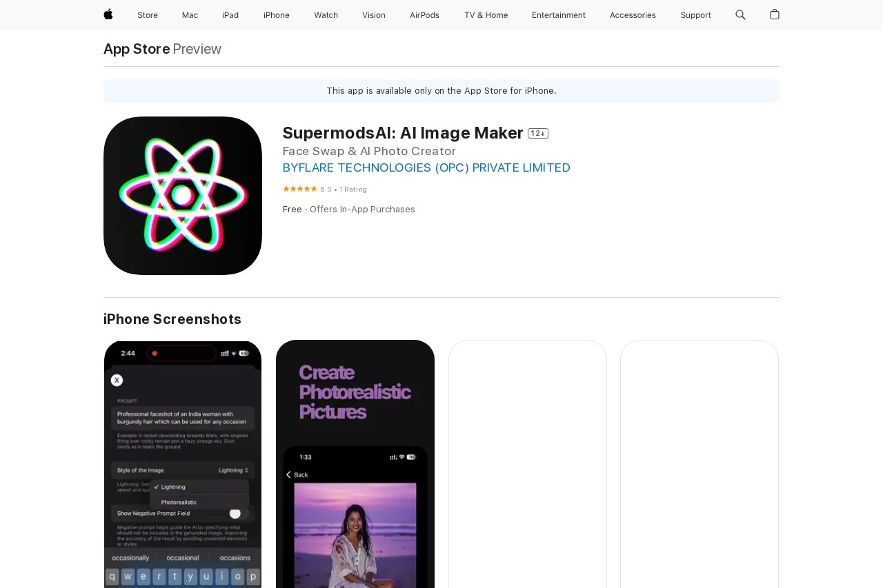The image size is (883, 588).
Task: Click the 'iPhone Screenshots' heading
Action: 172,319
